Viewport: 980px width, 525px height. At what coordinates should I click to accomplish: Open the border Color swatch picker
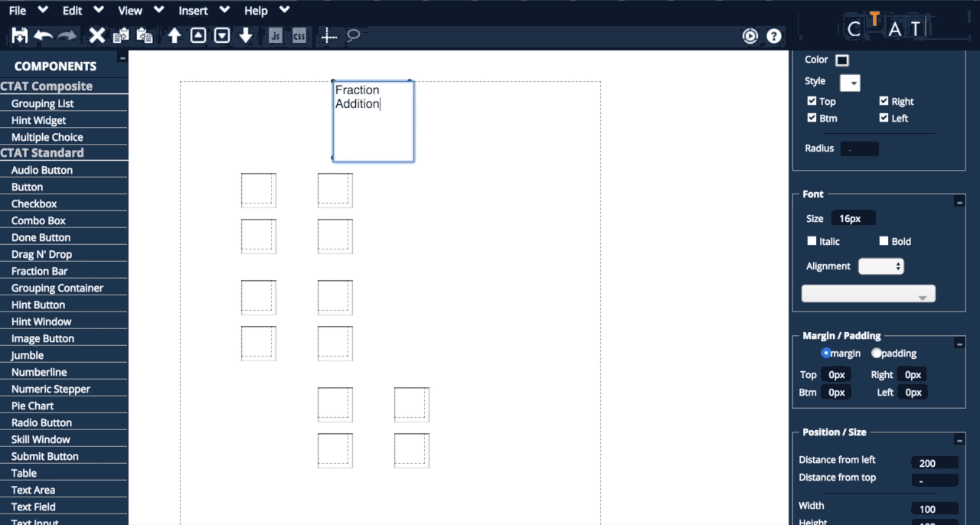pos(842,60)
